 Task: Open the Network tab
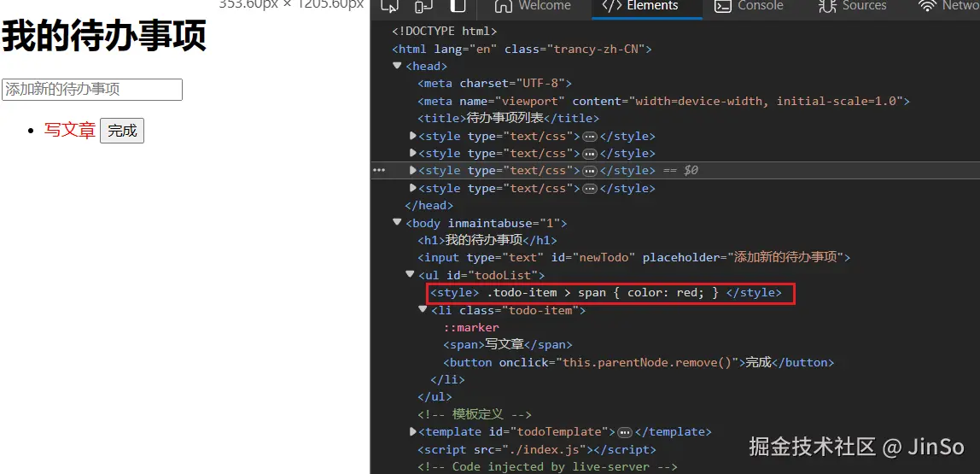tap(948, 6)
